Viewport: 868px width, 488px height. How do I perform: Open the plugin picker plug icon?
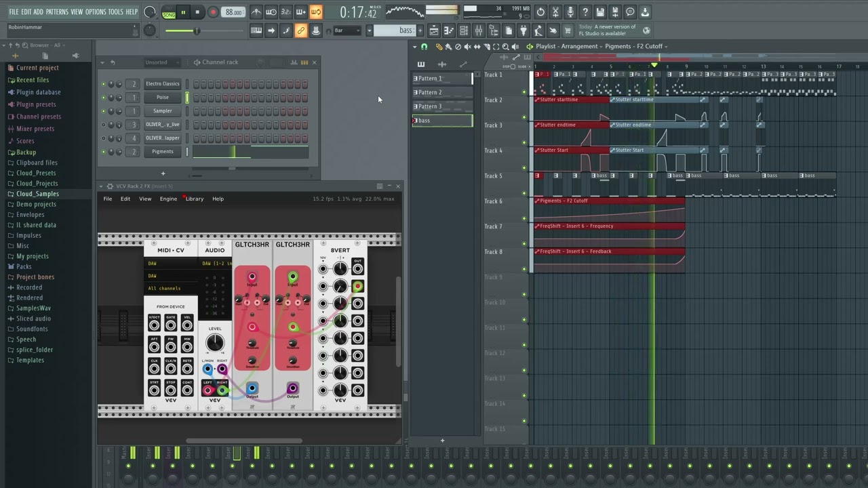(523, 30)
